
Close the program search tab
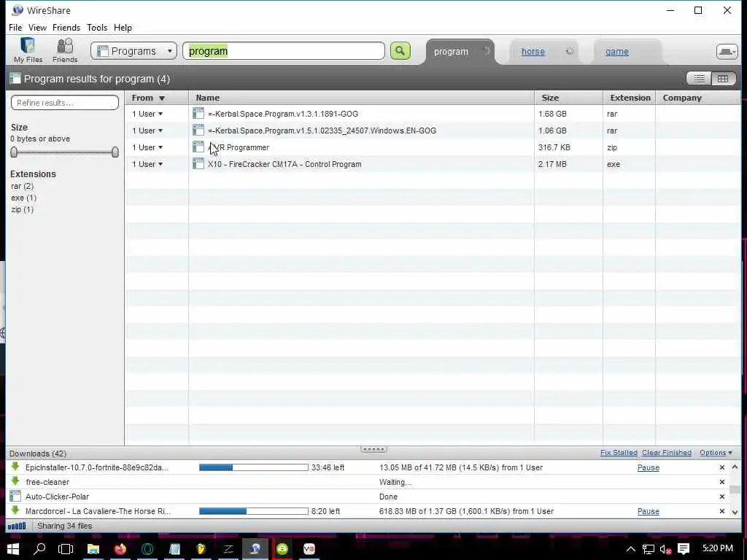487,51
